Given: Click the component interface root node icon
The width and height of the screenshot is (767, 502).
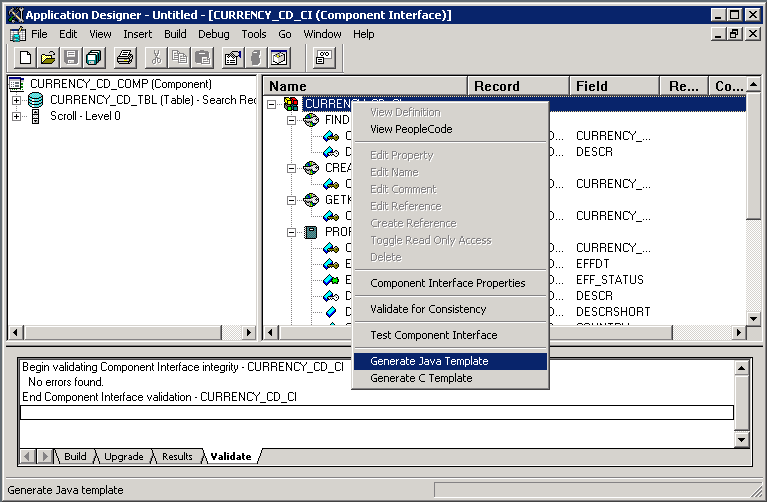Looking at the screenshot, I should point(291,104).
